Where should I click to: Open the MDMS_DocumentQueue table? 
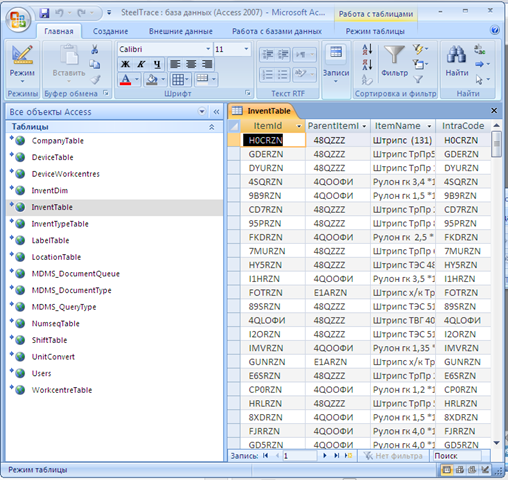point(75,274)
